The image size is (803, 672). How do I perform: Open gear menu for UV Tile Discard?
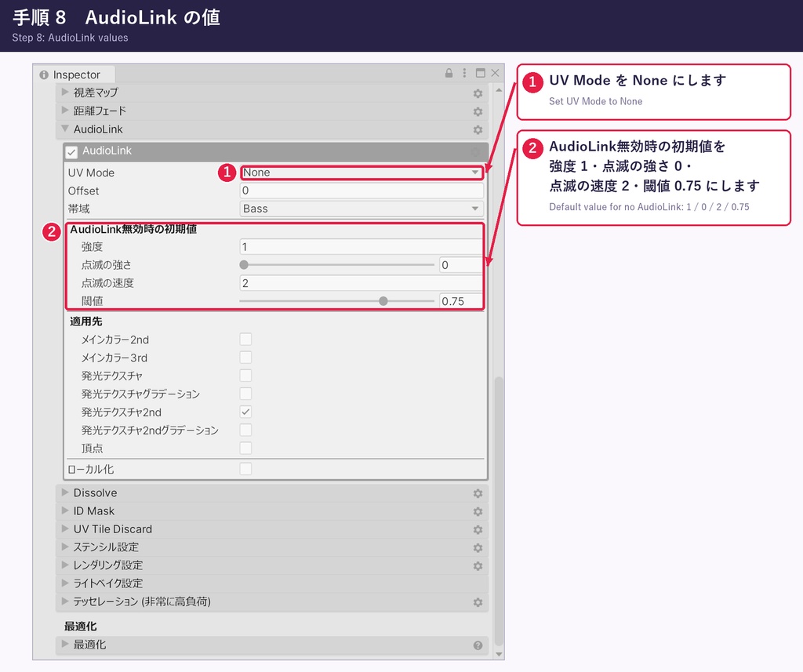coord(478,529)
